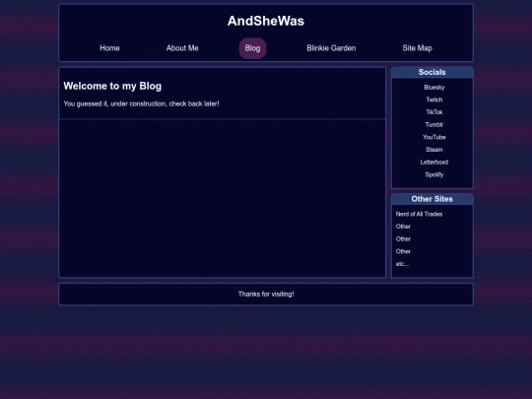Click the etc... entry in Other Sites

[402, 264]
